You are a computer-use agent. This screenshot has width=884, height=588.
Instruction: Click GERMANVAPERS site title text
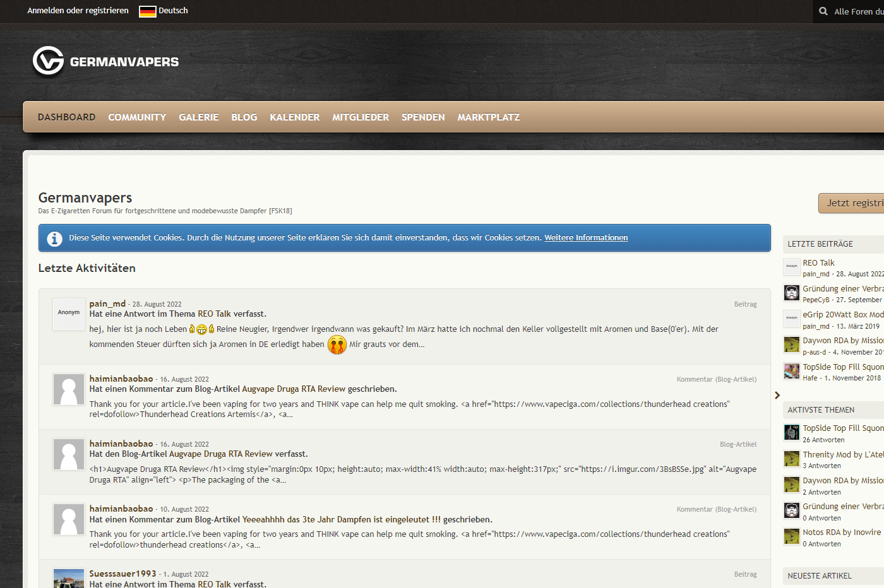(124, 62)
